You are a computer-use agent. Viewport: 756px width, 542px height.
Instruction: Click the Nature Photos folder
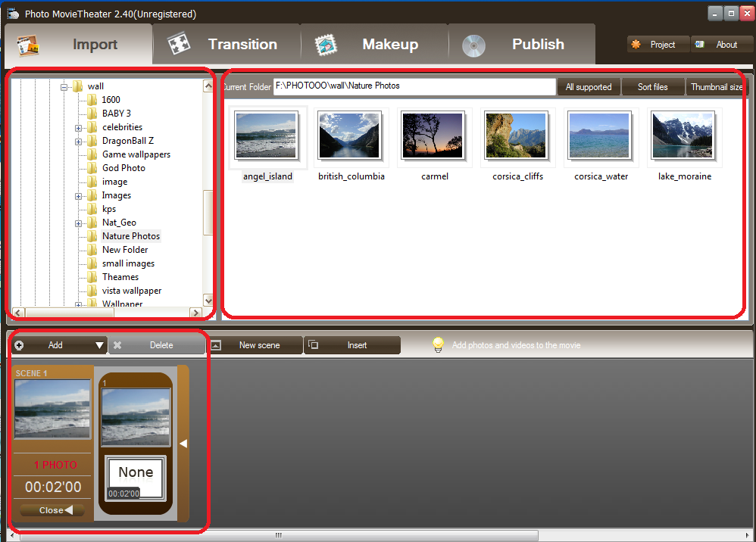(130, 236)
